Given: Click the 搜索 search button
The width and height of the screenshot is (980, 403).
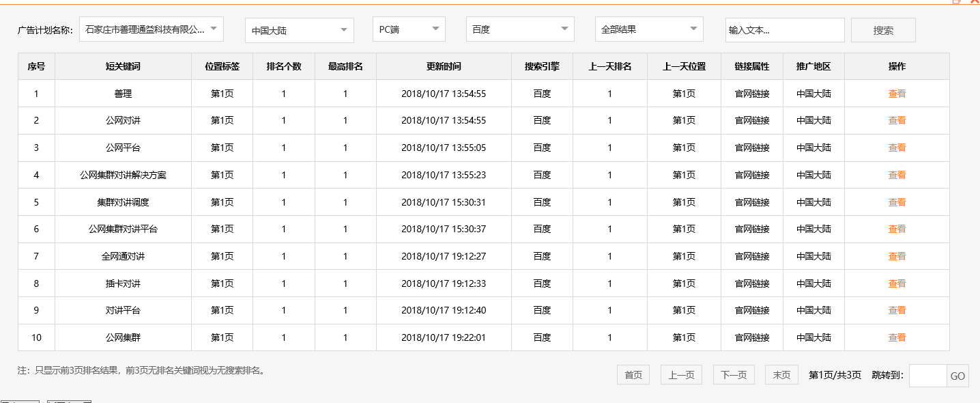Looking at the screenshot, I should click(882, 29).
